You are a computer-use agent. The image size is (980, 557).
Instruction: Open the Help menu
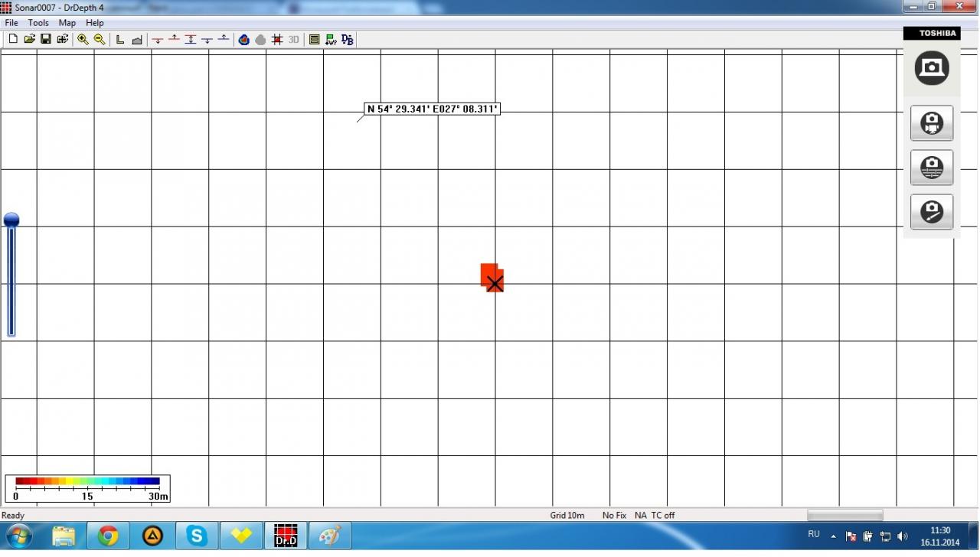pos(95,23)
